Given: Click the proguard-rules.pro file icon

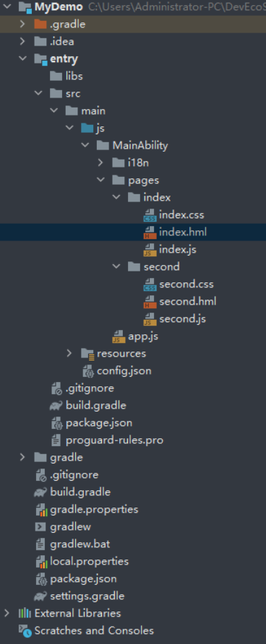Looking at the screenshot, I should click(x=56, y=440).
